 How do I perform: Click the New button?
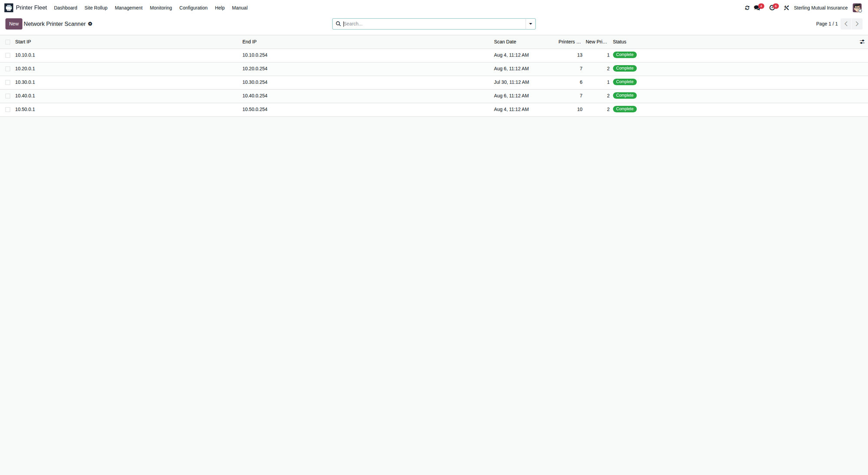(14, 24)
